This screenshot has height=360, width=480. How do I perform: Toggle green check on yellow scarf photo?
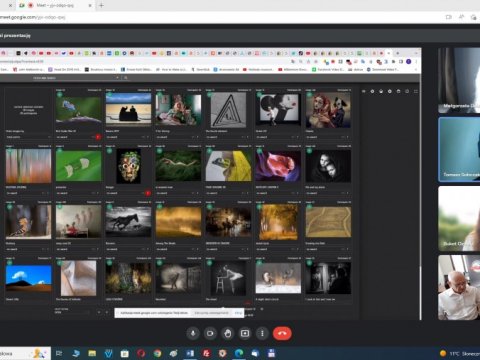click(x=209, y=151)
